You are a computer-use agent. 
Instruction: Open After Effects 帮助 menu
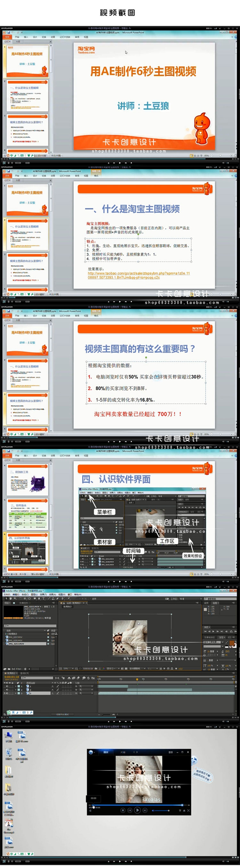click(78, 595)
